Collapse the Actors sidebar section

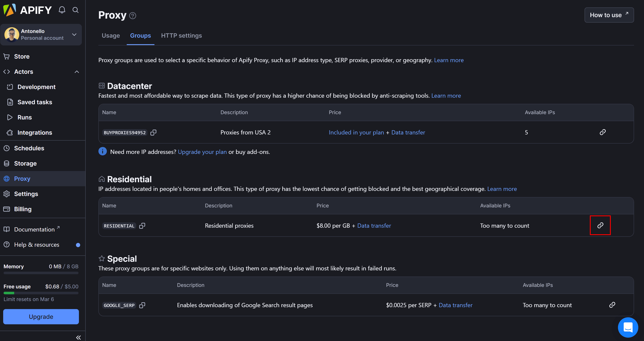coord(77,72)
